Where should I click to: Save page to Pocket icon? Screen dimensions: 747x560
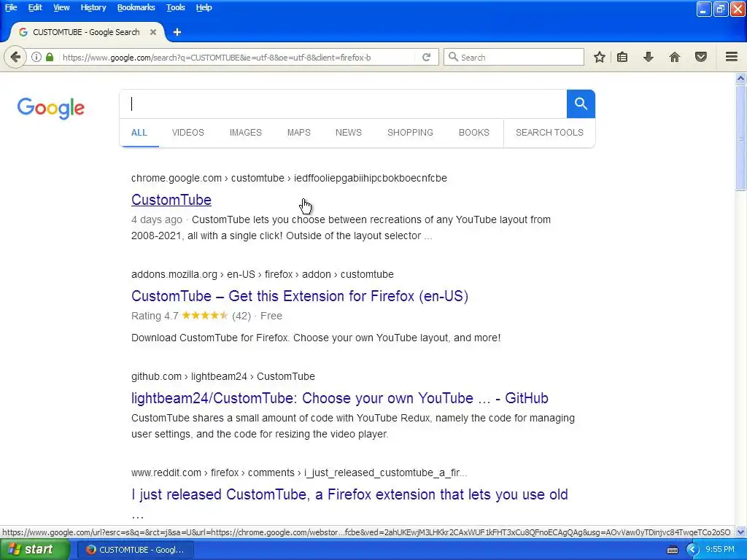pyautogui.click(x=701, y=57)
